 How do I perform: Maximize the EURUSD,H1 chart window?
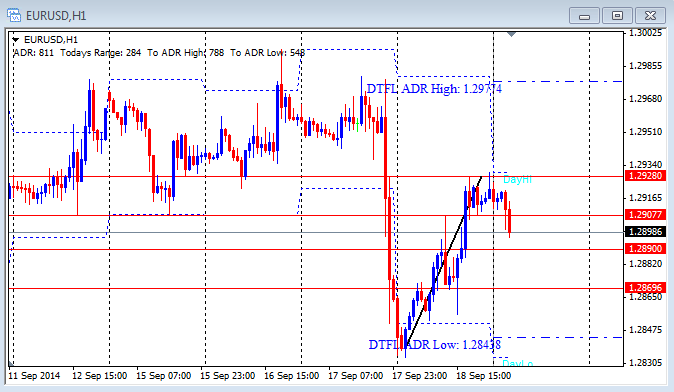(617, 16)
